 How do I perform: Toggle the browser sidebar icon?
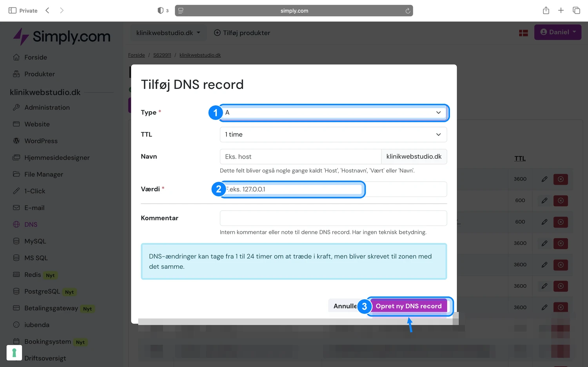click(x=13, y=11)
